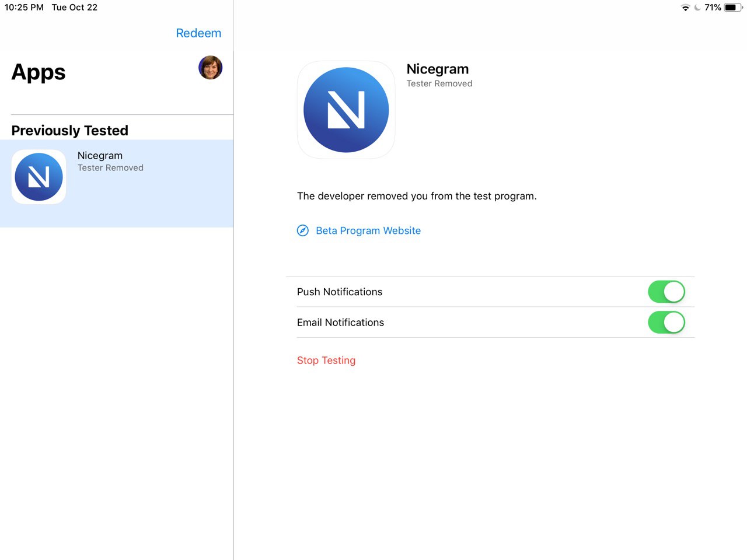The image size is (747, 560).
Task: Tap the battery indicator icon
Action: (734, 8)
